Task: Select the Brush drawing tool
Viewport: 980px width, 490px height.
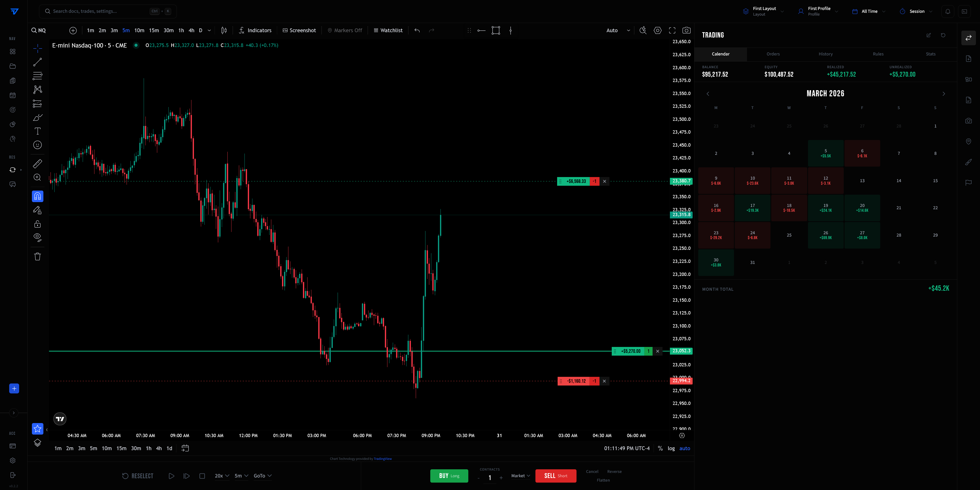Action: pos(37,117)
